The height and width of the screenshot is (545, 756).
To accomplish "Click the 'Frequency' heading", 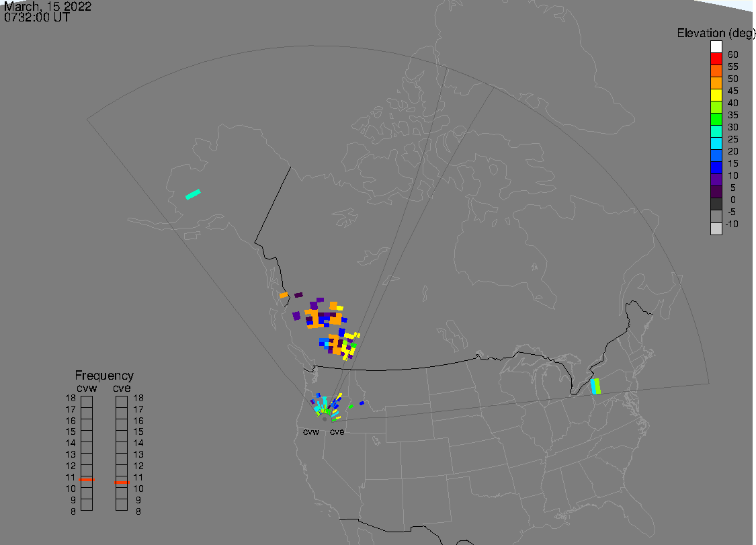I will tap(104, 375).
